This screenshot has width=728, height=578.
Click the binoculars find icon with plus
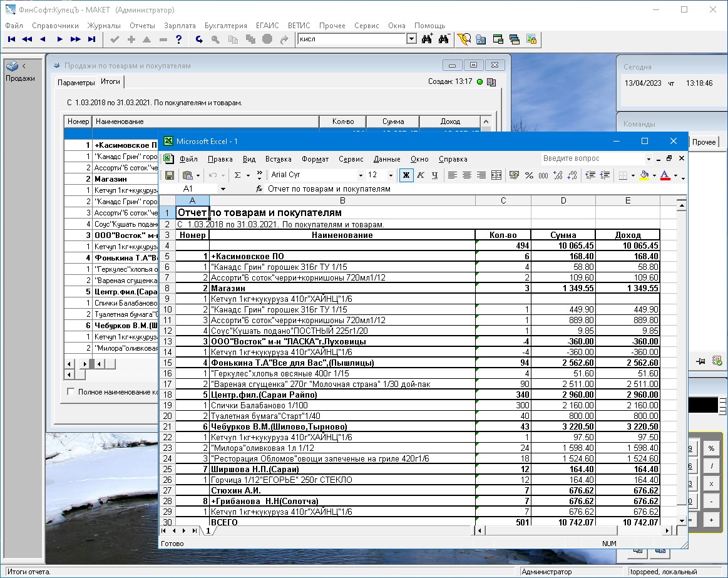pyautogui.click(x=428, y=39)
